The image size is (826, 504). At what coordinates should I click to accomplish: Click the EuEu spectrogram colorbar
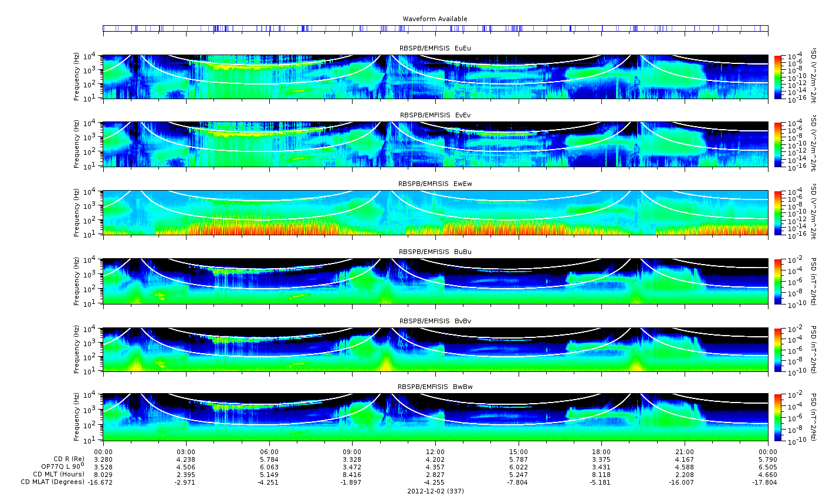(778, 77)
